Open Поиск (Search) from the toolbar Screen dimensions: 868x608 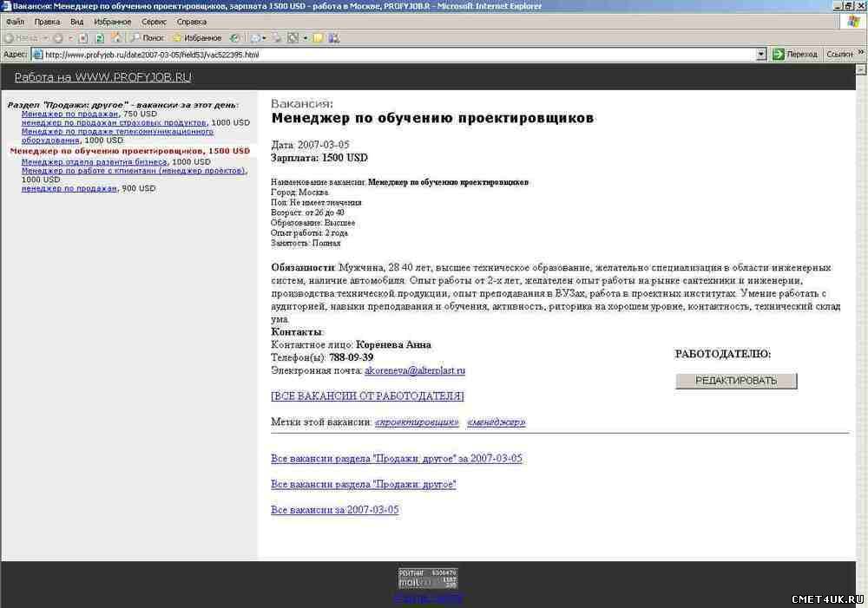point(148,38)
